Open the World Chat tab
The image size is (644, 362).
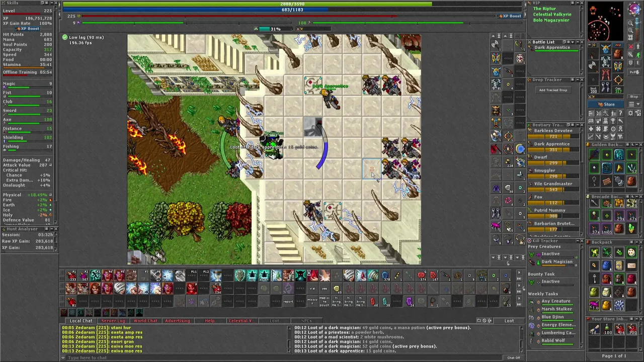pos(145,321)
